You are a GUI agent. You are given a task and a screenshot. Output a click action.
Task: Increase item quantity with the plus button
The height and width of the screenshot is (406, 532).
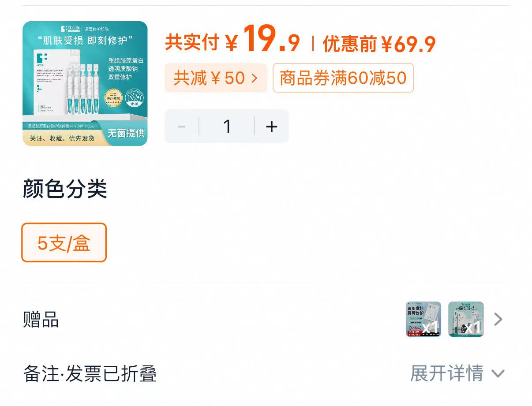coord(272,126)
